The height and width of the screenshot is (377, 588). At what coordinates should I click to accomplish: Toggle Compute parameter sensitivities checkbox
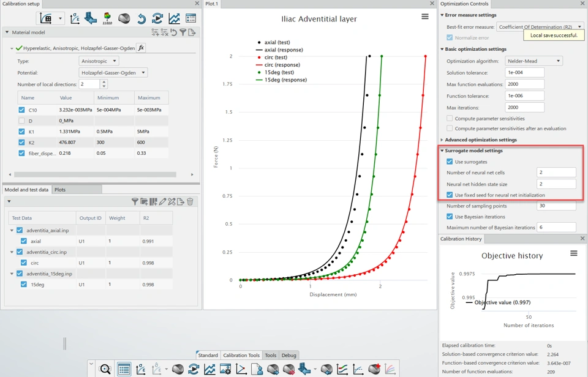(450, 118)
